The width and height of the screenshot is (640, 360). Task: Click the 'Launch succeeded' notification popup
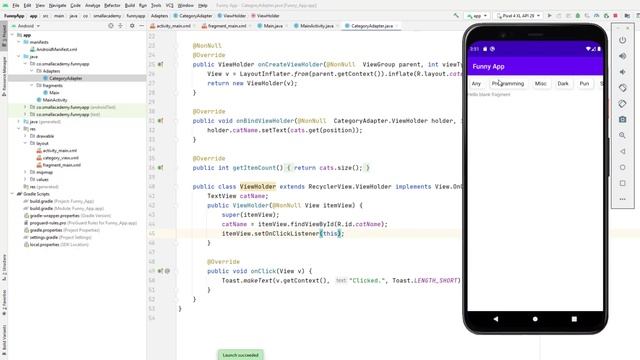pos(240,355)
